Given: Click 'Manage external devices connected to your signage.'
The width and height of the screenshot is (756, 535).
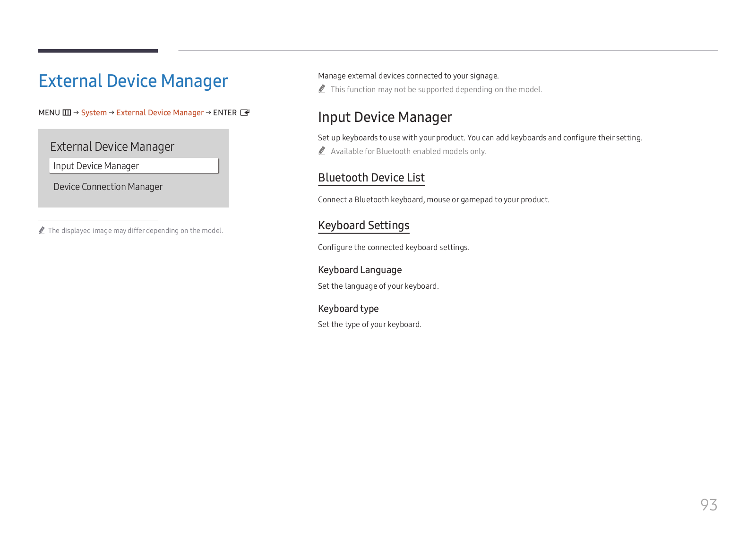Looking at the screenshot, I should pyautogui.click(x=408, y=76).
